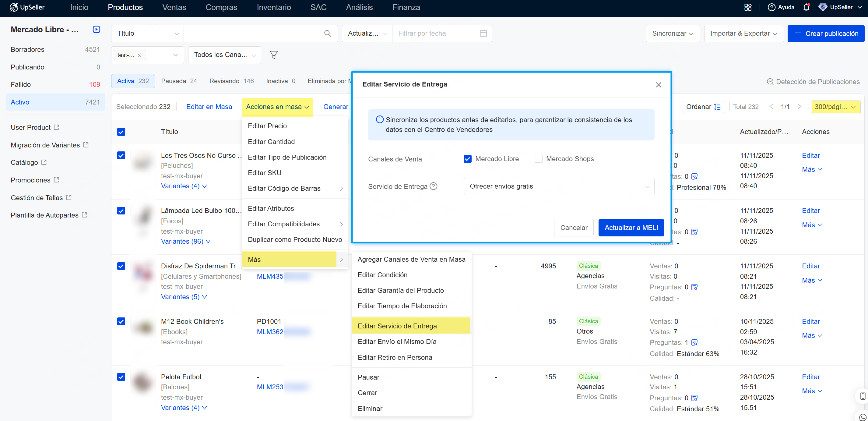Select Editar Servicio de Entrega from the menu

coord(397,326)
